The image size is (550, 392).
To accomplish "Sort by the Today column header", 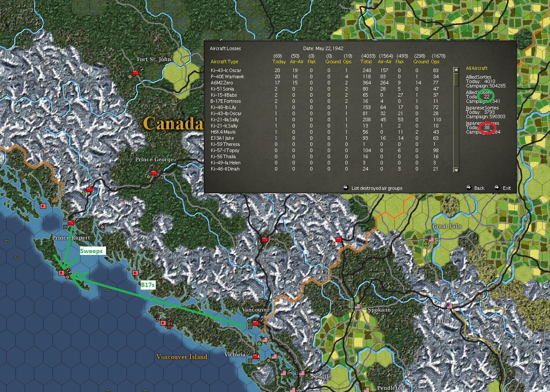I will click(279, 62).
